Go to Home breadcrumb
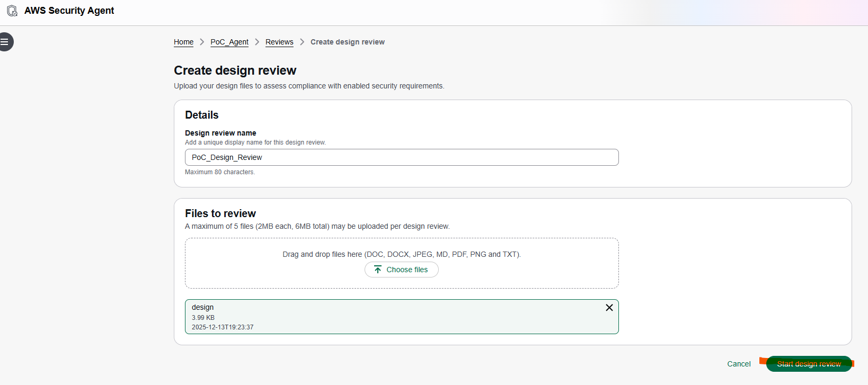The width and height of the screenshot is (868, 385). click(x=183, y=42)
